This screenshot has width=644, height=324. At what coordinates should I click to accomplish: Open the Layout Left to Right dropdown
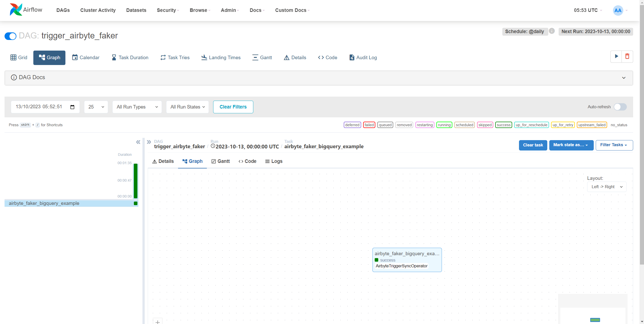607,187
